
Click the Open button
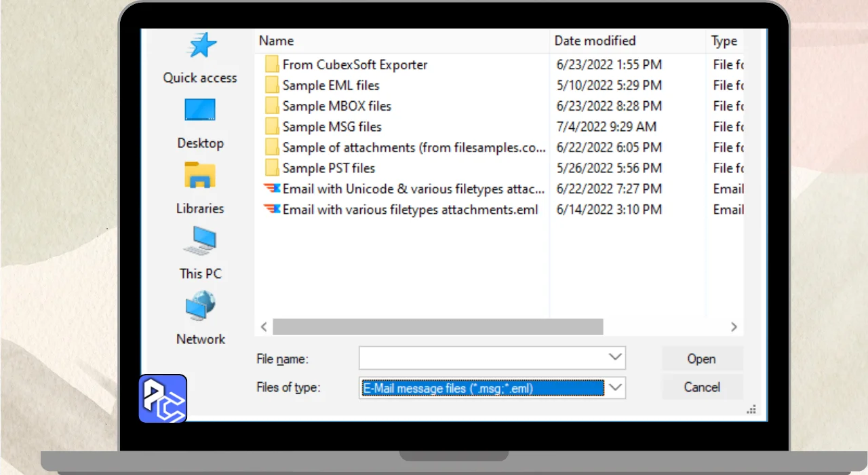pos(701,359)
